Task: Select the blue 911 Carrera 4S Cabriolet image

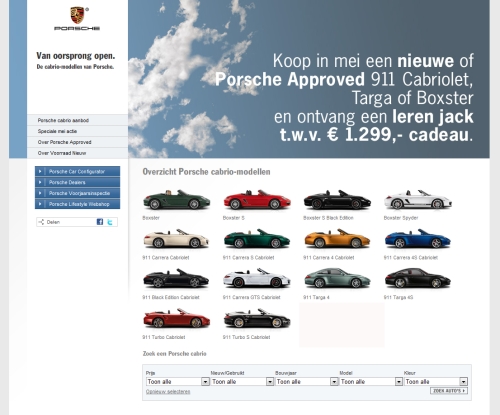Action: tap(418, 239)
